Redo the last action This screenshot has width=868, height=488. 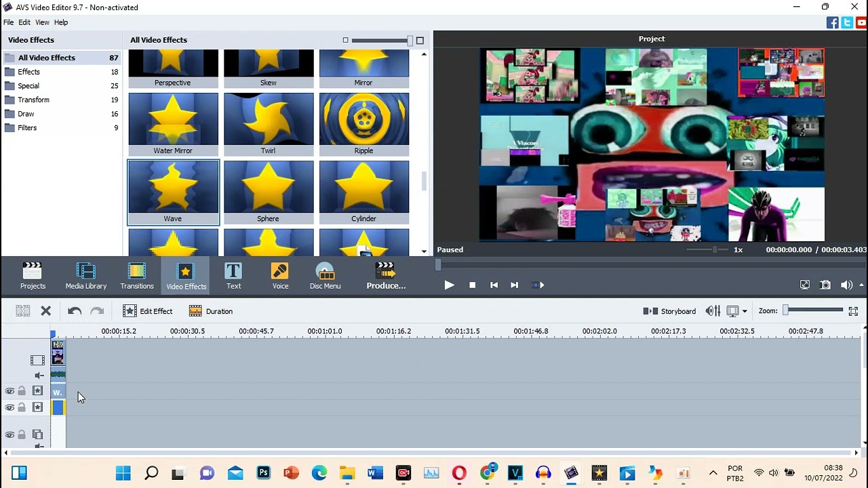tap(97, 311)
